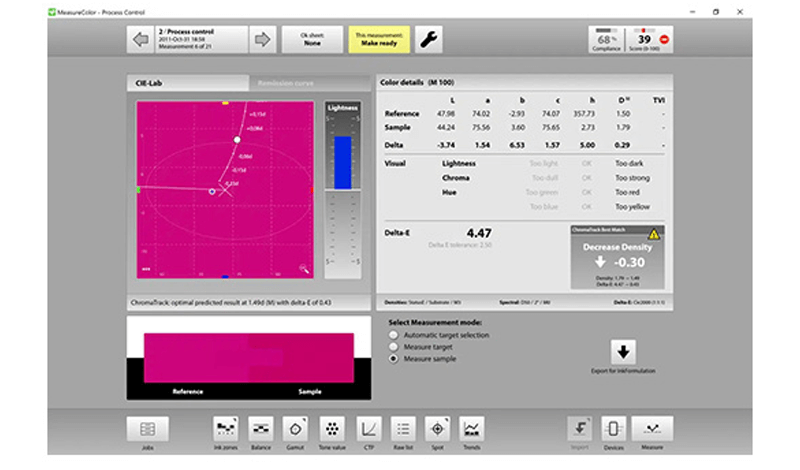Switch to the Remission curve tab
Screen dimensions: 800x470
point(310,83)
